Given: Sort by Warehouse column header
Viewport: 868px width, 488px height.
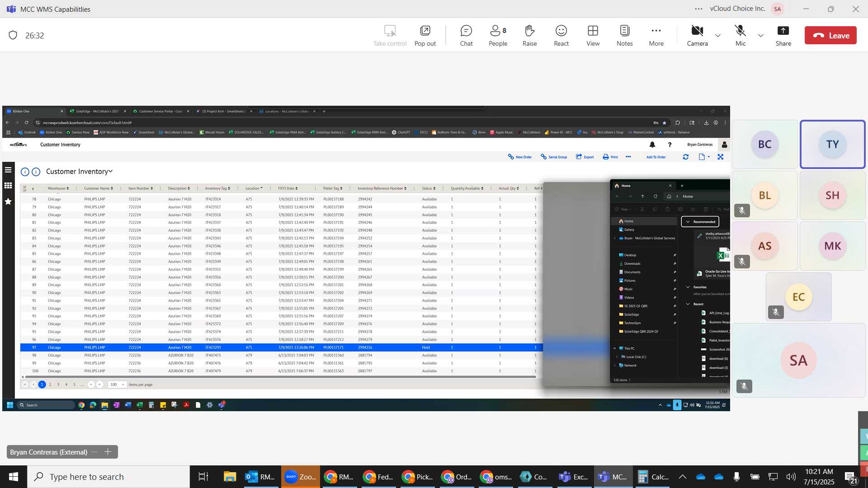Looking at the screenshot, I should [58, 188].
